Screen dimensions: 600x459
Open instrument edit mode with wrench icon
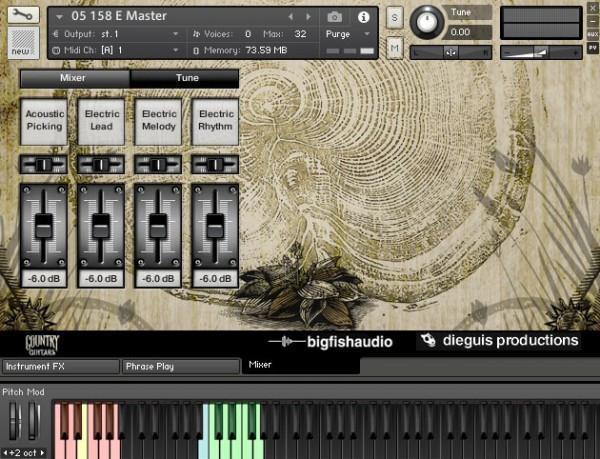coord(24,17)
